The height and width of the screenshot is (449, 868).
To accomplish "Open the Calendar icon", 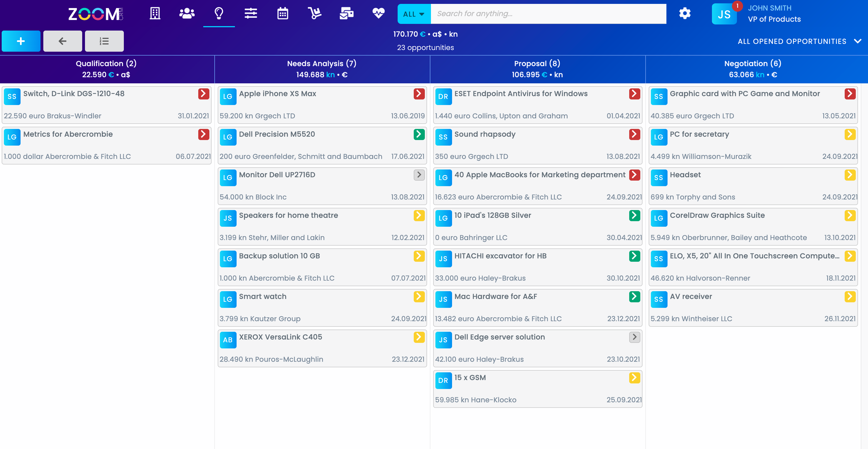I will [x=283, y=14].
